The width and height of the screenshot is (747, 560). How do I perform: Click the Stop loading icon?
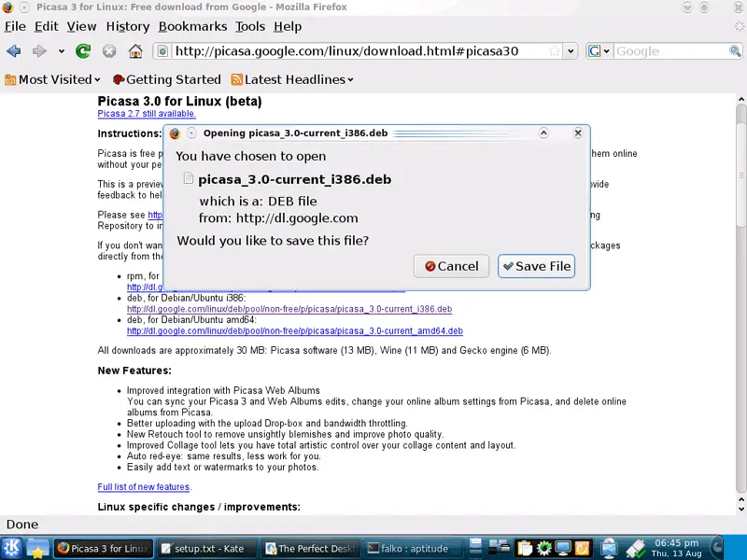click(x=109, y=51)
